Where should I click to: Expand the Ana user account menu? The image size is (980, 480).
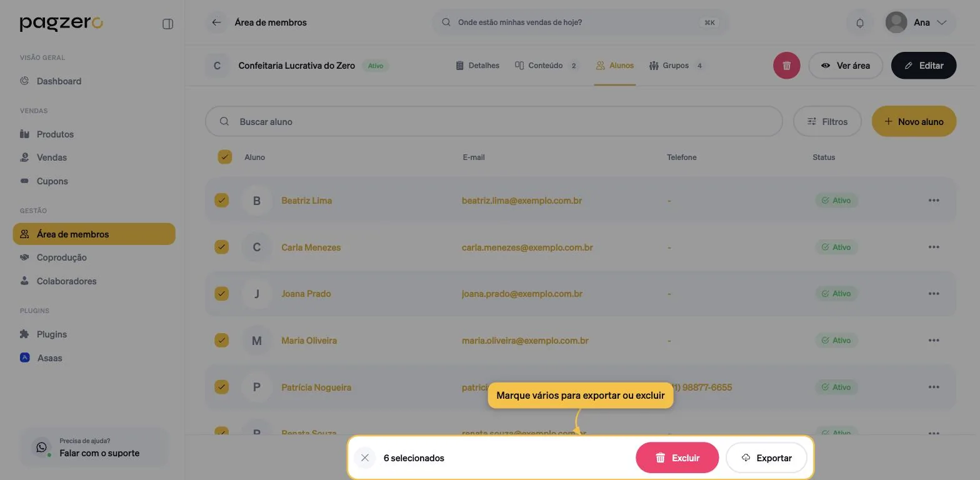click(x=920, y=22)
